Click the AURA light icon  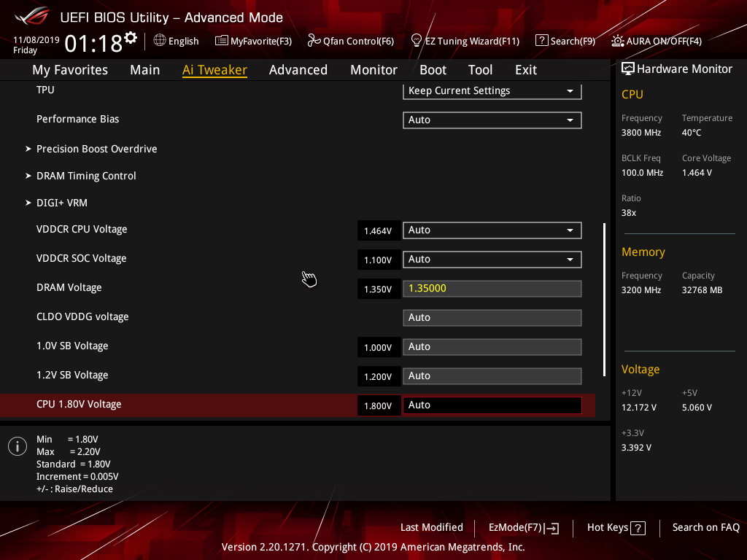click(617, 41)
